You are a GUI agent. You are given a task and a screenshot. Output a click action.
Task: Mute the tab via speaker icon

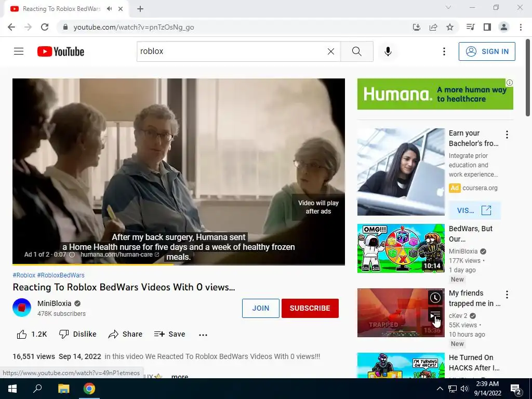point(109,9)
